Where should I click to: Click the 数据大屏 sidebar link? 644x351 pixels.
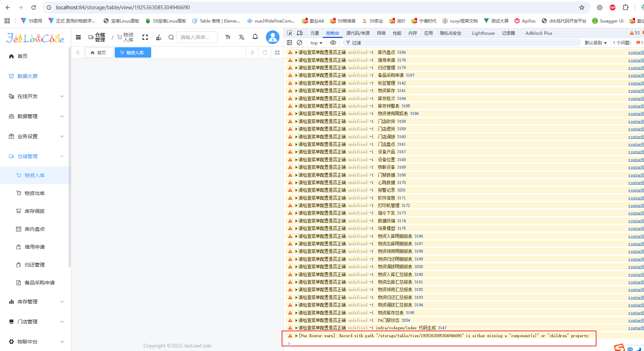click(28, 76)
